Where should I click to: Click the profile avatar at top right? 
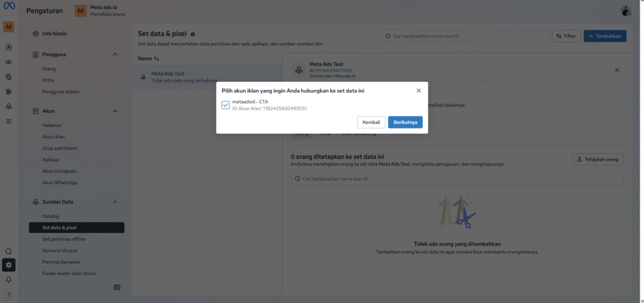625,11
